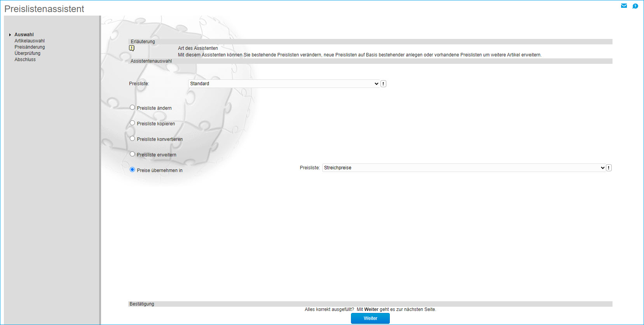
Task: Select the Preisliste konvertieren radio button
Action: (133, 139)
